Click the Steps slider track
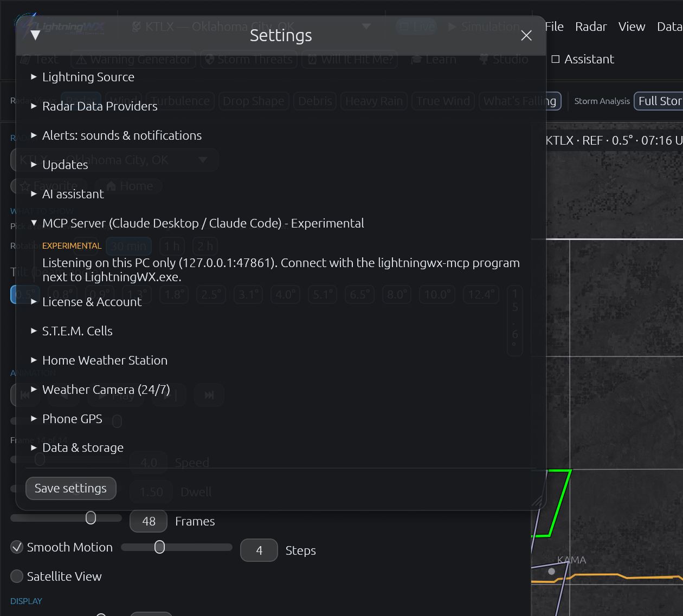Image resolution: width=683 pixels, height=616 pixels. (177, 547)
